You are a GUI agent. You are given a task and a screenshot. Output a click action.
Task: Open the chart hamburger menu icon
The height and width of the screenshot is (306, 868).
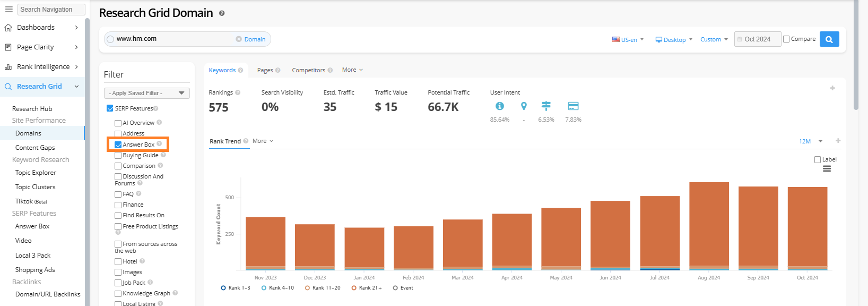pos(827,169)
